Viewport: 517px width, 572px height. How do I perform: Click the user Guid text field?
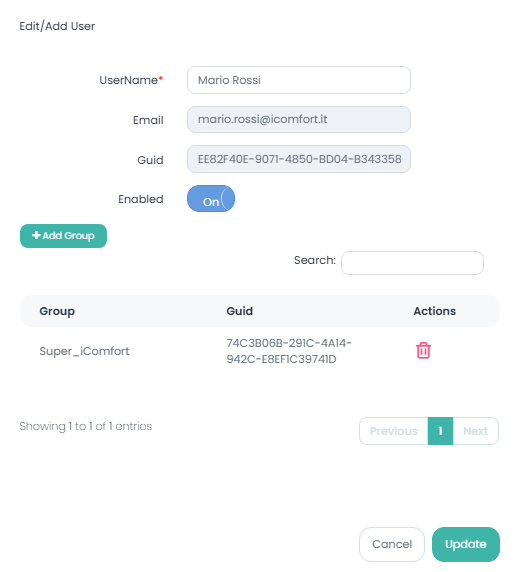coord(299,159)
